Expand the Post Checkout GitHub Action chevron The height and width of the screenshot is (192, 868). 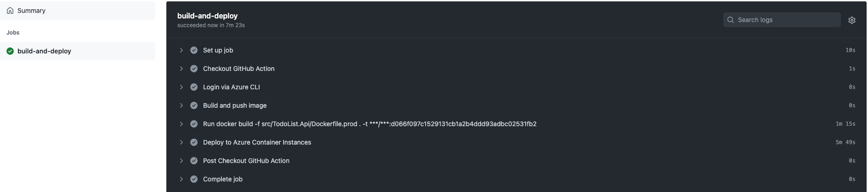coord(181,161)
